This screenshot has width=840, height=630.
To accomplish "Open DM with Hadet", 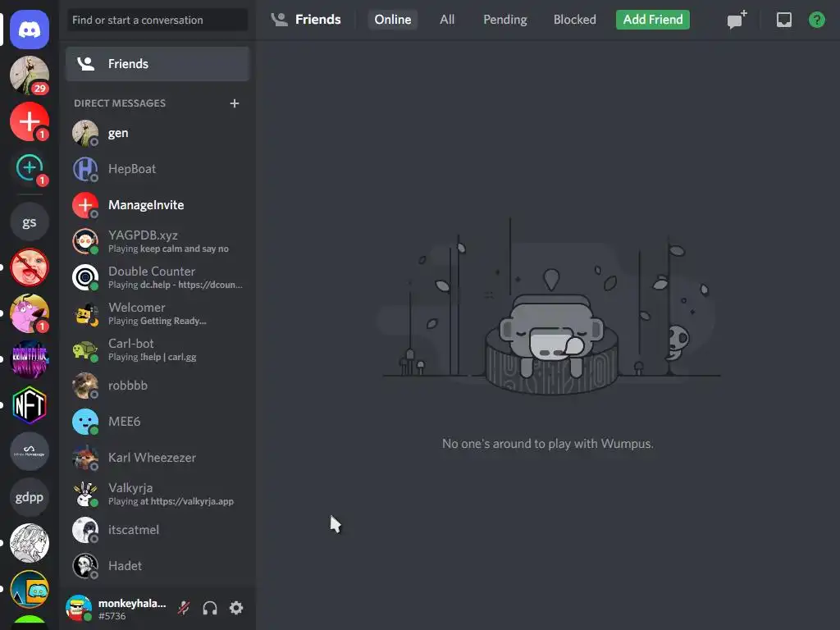I will [x=157, y=566].
